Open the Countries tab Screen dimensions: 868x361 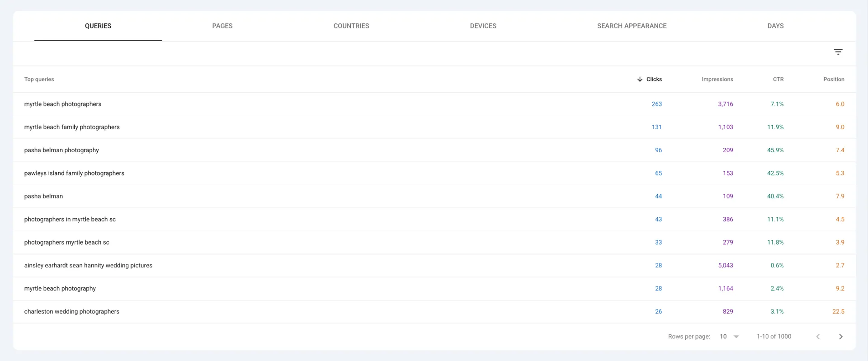351,26
